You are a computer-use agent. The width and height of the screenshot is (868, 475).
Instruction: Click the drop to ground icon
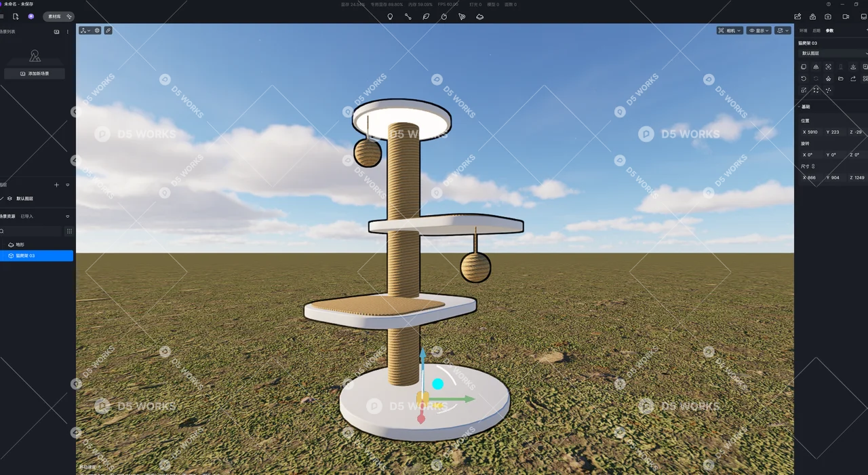(x=853, y=67)
